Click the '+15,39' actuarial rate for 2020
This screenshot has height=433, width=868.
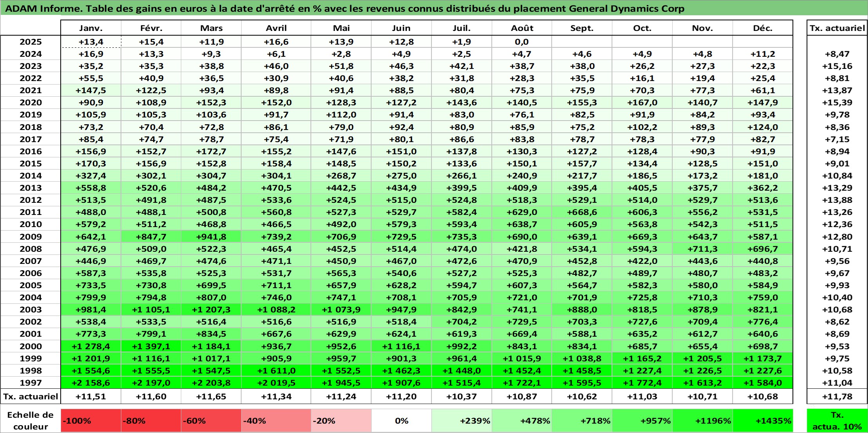pyautogui.click(x=837, y=103)
